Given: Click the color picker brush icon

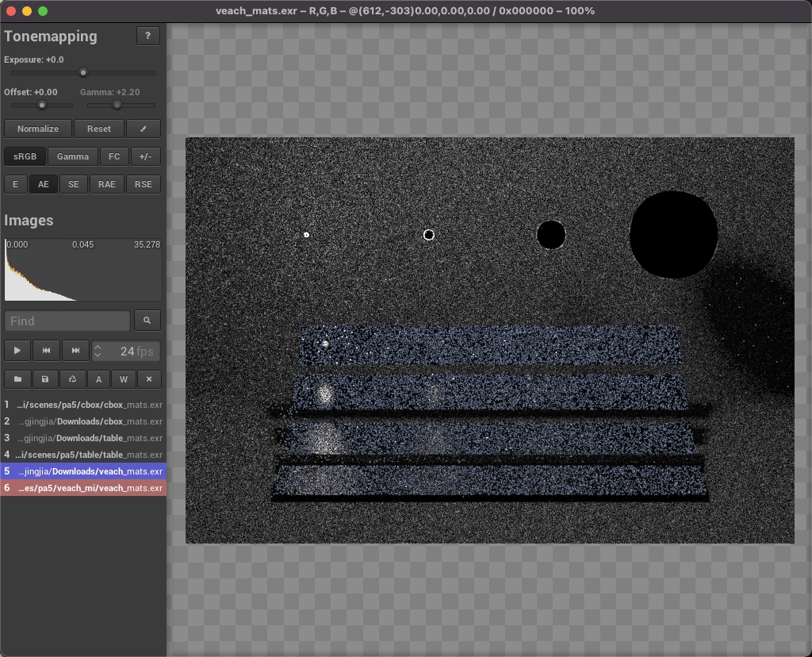Looking at the screenshot, I should 144,129.
